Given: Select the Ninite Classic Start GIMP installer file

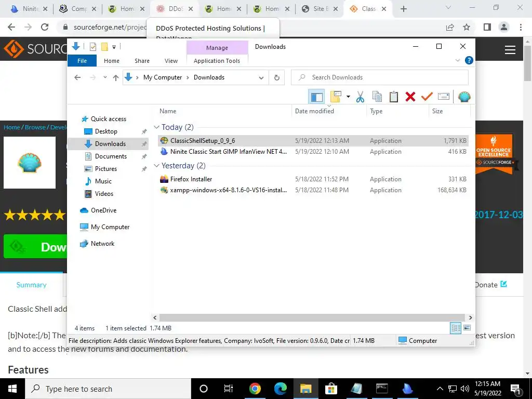Looking at the screenshot, I should pos(313,152).
